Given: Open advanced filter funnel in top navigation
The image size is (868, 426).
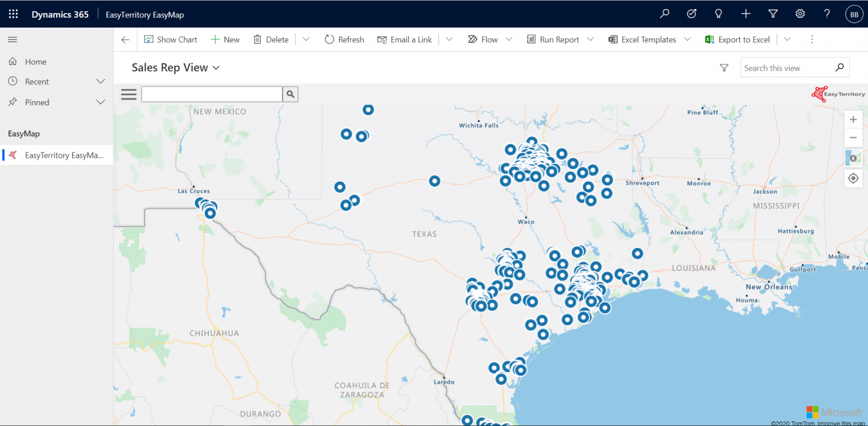Looking at the screenshot, I should 772,13.
